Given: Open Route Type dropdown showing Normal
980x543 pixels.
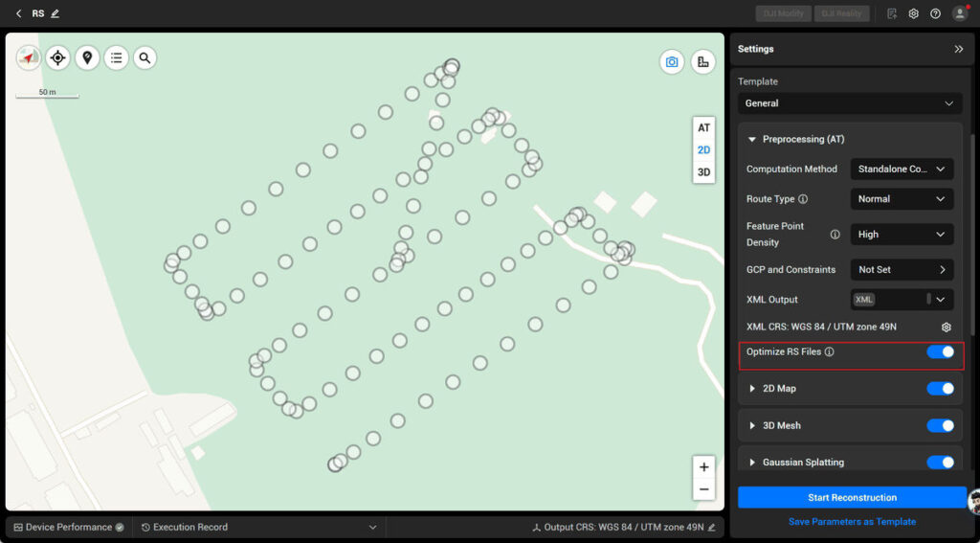Looking at the screenshot, I should (x=902, y=199).
